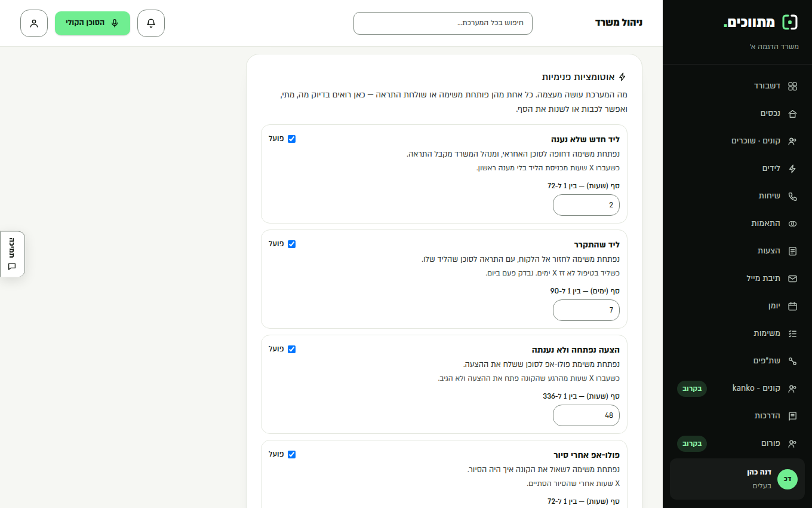Image resolution: width=812 pixels, height=508 pixels.
Task: Click the דשבורד dashboard icon
Action: point(792,86)
